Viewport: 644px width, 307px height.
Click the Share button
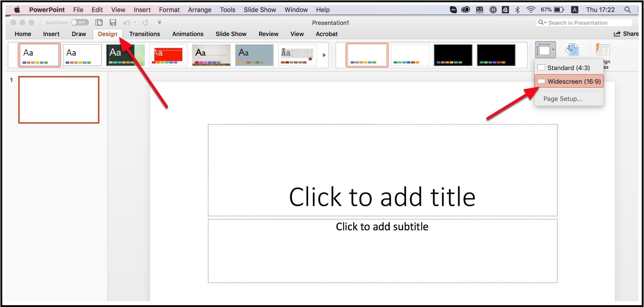click(x=626, y=34)
